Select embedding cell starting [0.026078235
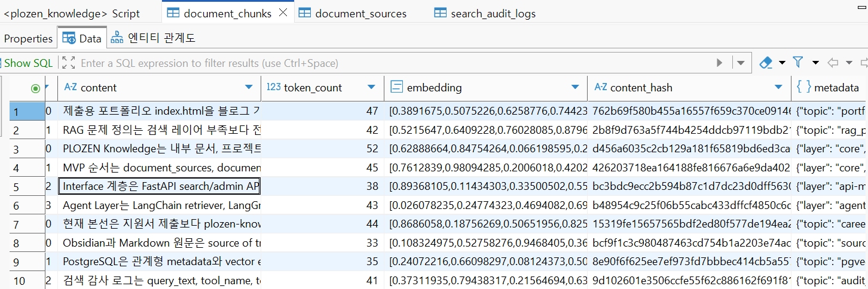This screenshot has width=868, height=289. (x=486, y=205)
